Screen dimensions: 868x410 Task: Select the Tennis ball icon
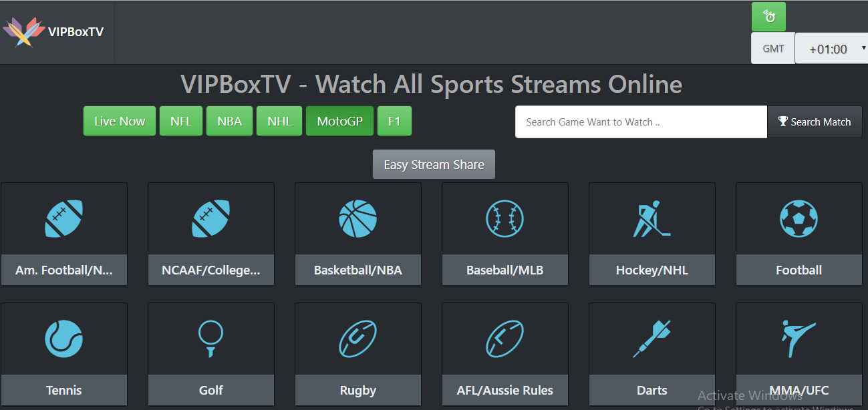(64, 339)
